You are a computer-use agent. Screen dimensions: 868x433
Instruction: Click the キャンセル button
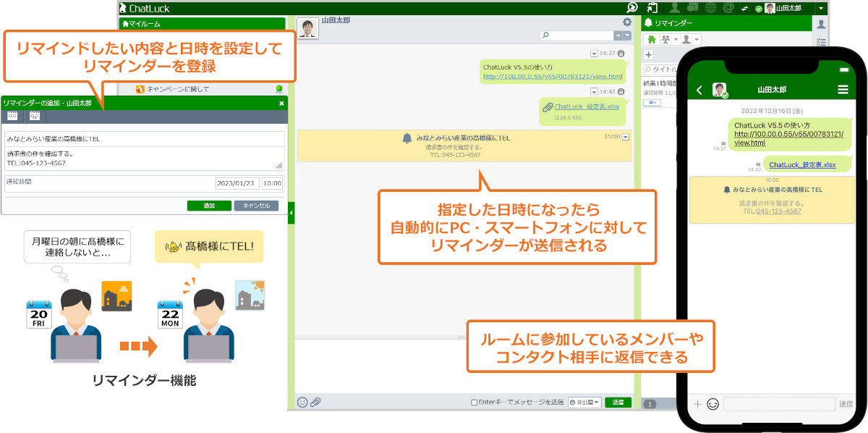pos(256,206)
